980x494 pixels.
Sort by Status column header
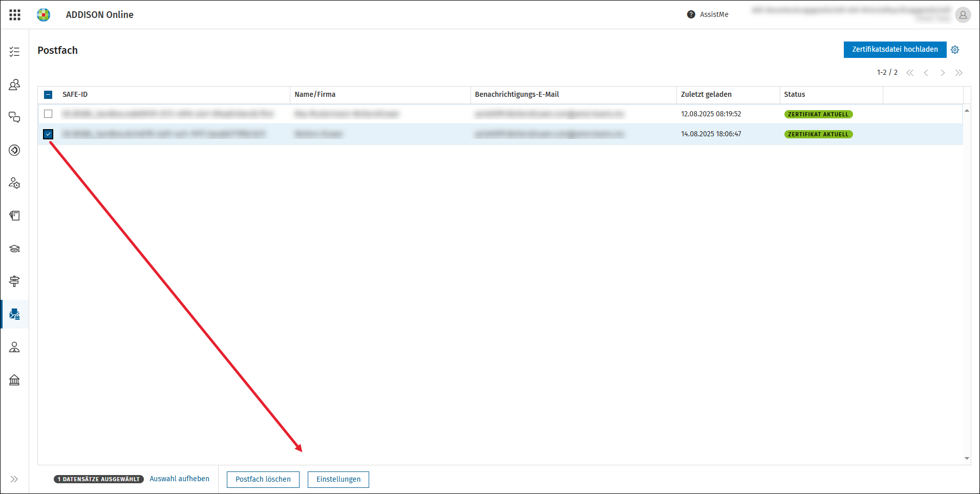[x=794, y=94]
